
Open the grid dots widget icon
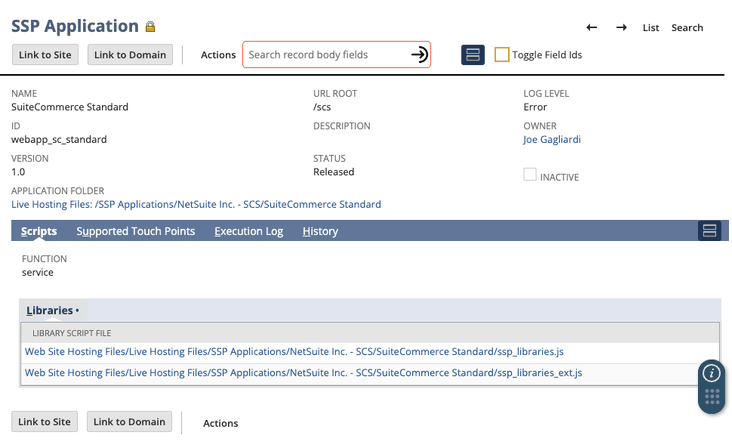click(x=712, y=396)
